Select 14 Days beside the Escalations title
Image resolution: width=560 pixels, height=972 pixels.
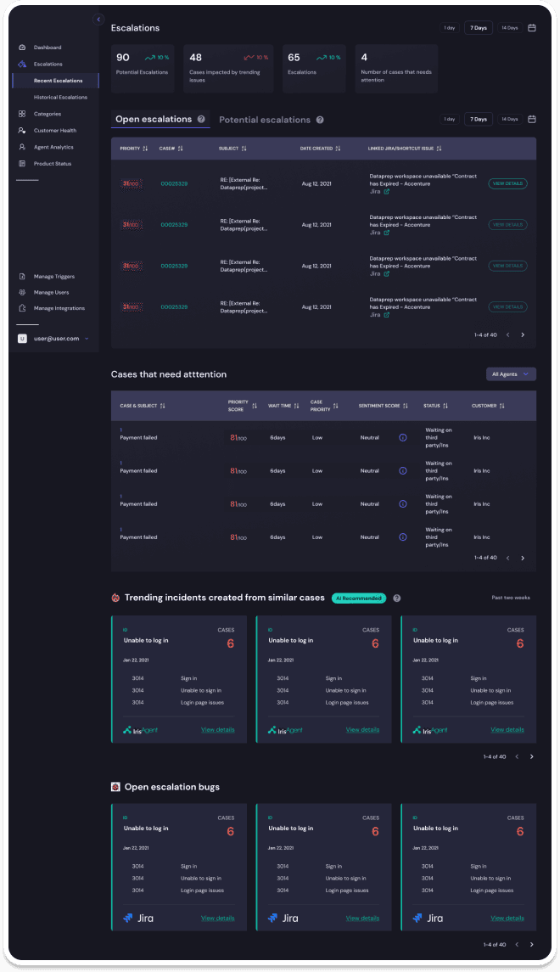pyautogui.click(x=509, y=28)
